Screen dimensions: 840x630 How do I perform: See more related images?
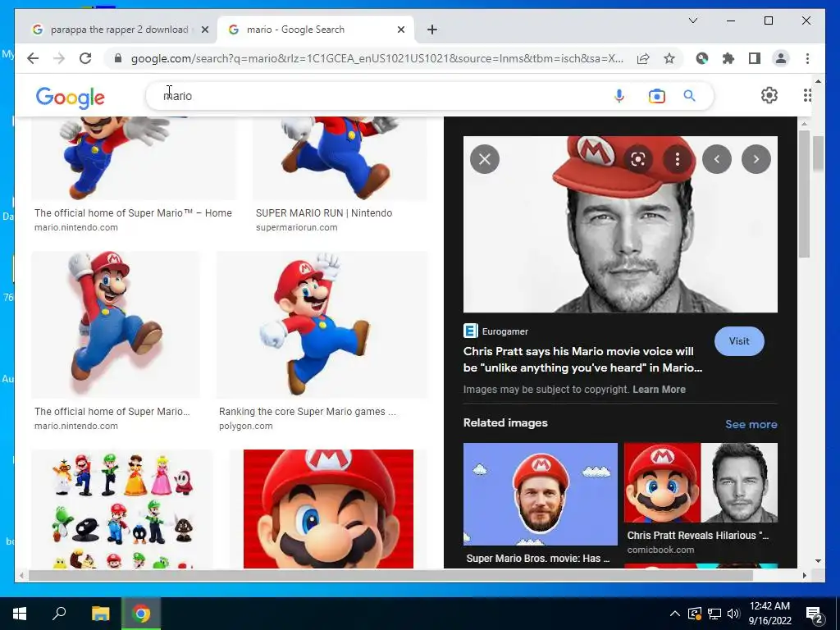[751, 424]
